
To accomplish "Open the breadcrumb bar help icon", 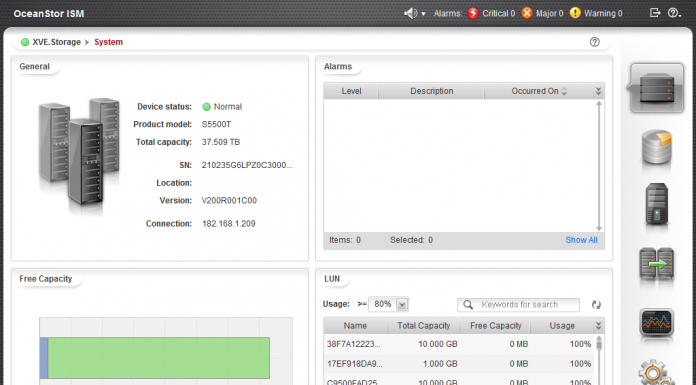I will pyautogui.click(x=595, y=42).
